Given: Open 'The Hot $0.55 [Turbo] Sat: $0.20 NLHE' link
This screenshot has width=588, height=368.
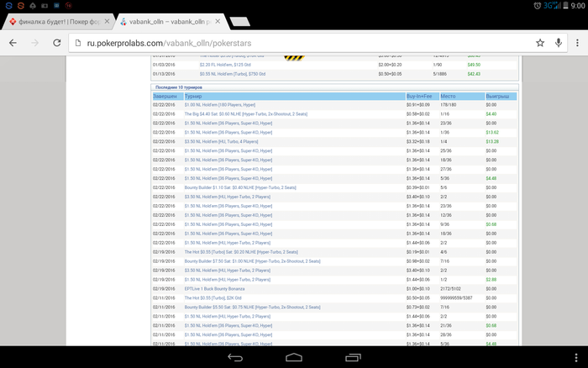Looking at the screenshot, I should [x=241, y=252].
